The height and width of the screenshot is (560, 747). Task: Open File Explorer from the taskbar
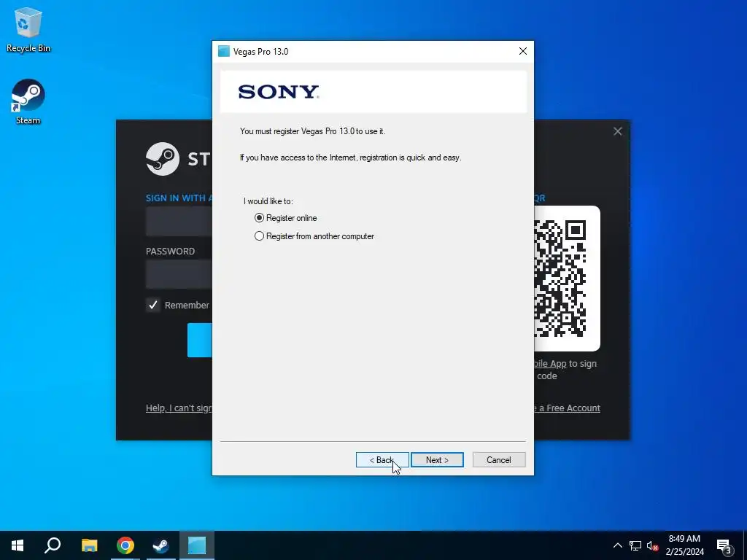[x=89, y=545]
